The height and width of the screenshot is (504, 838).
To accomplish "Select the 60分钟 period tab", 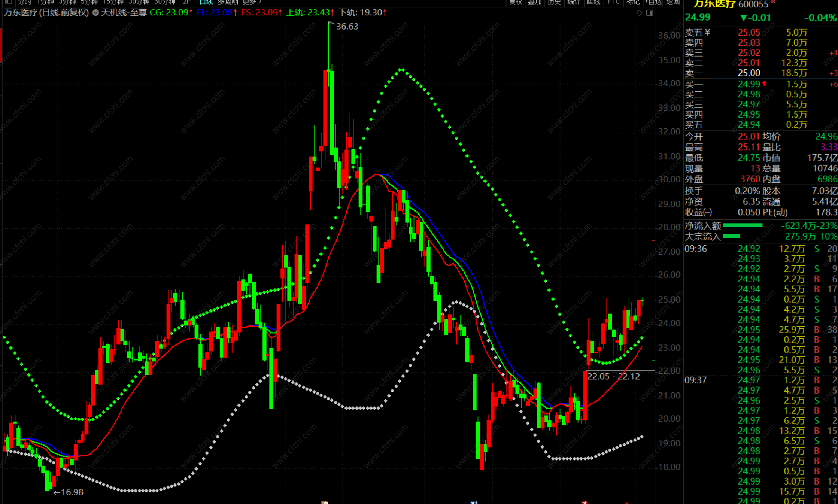I will [165, 2].
